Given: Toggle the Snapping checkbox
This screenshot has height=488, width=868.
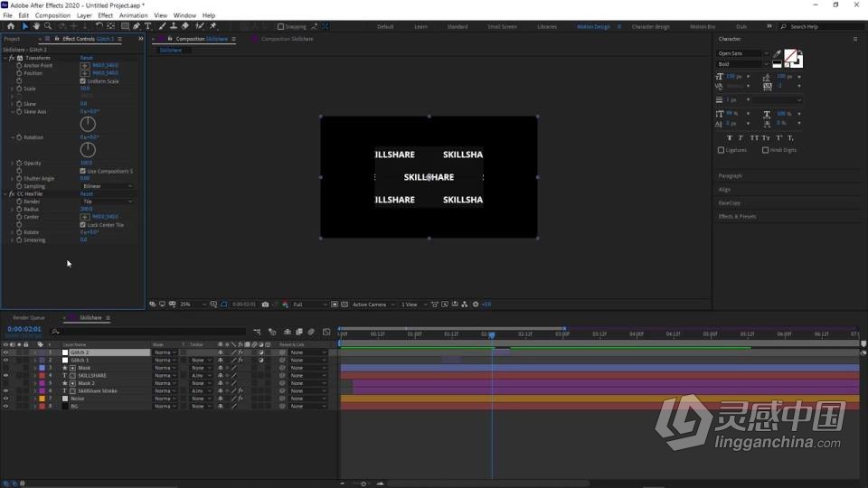Looking at the screenshot, I should (x=280, y=26).
